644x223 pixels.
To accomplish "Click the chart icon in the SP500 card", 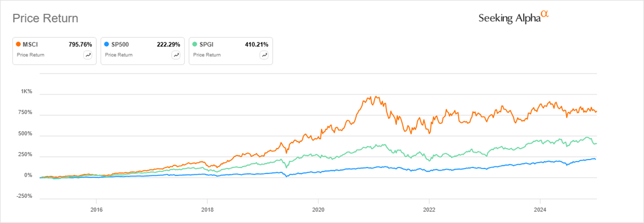I will point(176,55).
